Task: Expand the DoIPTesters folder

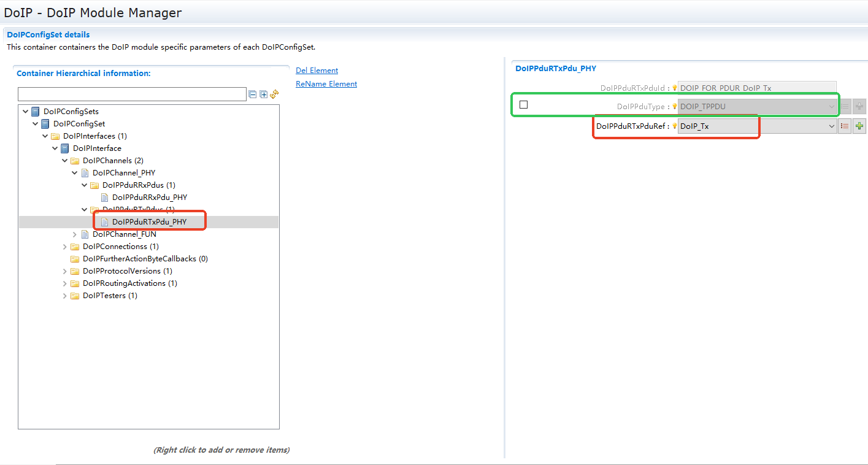Action: tap(65, 296)
